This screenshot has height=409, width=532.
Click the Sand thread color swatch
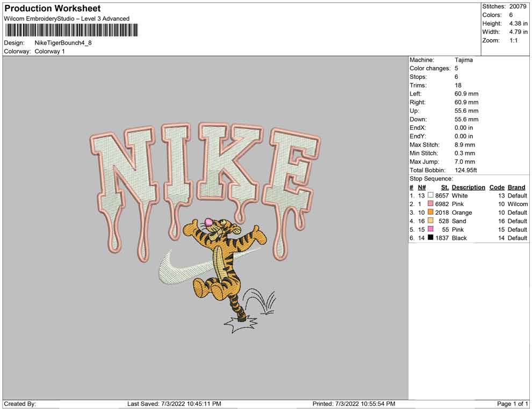(430, 221)
